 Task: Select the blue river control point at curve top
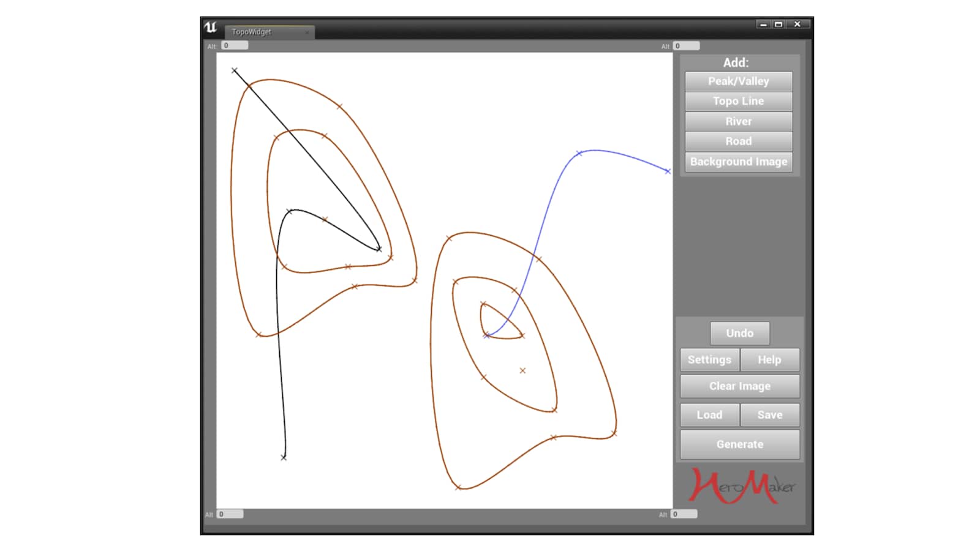point(579,154)
